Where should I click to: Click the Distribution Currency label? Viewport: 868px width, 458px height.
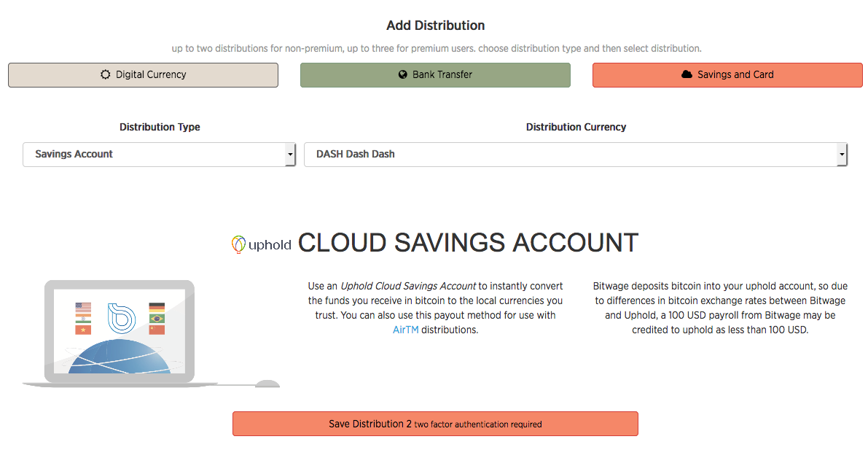pos(576,127)
